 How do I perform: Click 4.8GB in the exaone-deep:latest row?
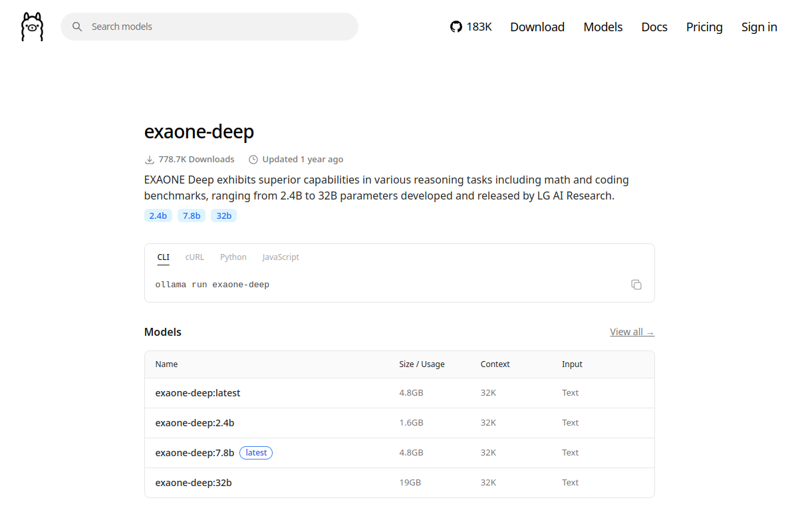pos(411,393)
